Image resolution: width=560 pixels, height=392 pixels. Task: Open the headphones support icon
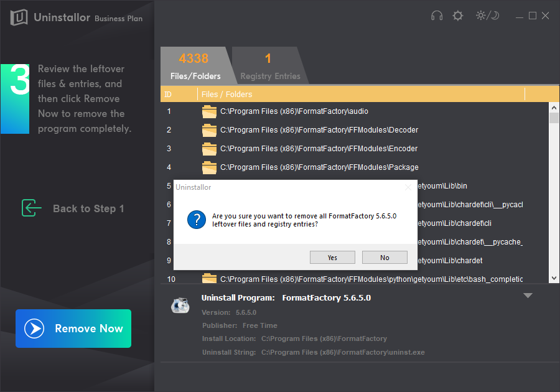[437, 16]
